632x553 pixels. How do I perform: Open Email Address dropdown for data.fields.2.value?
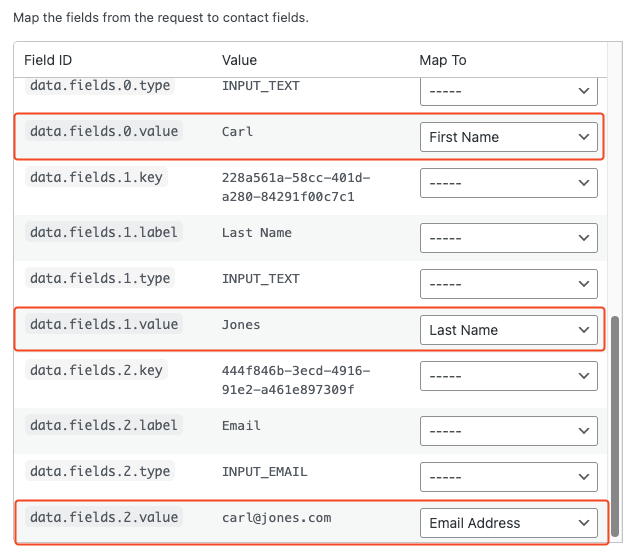click(x=508, y=523)
